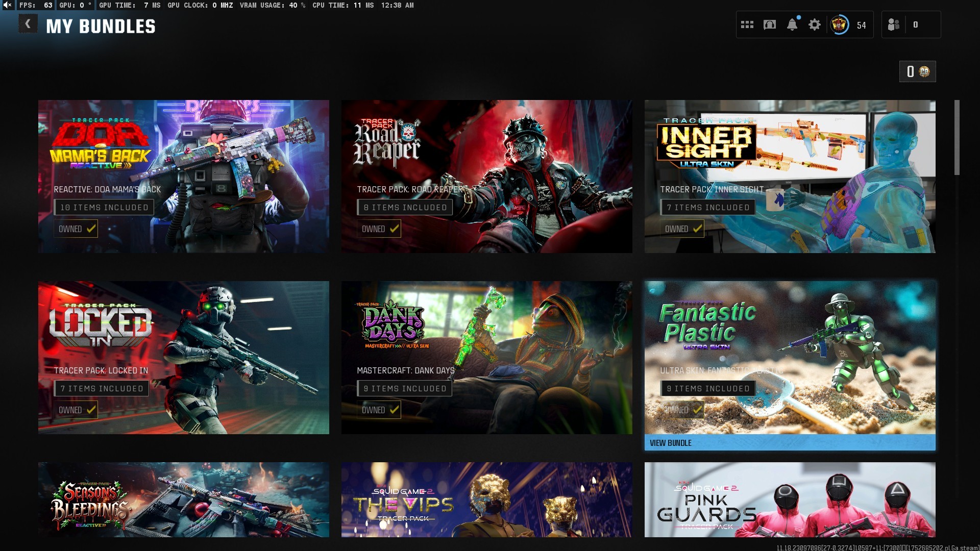Click the VRAM Usage 40% readout
The image size is (980, 551).
273,5
